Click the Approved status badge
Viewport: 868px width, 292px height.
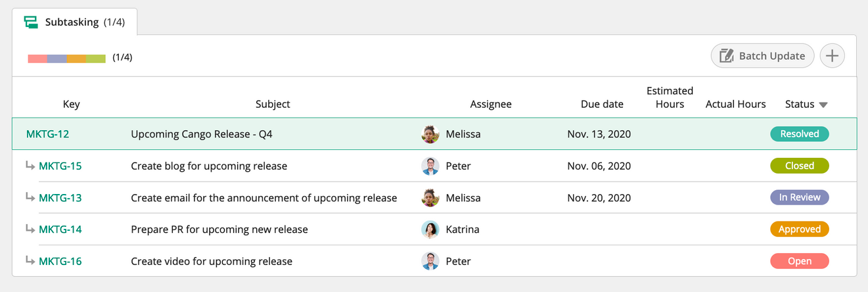(x=799, y=230)
